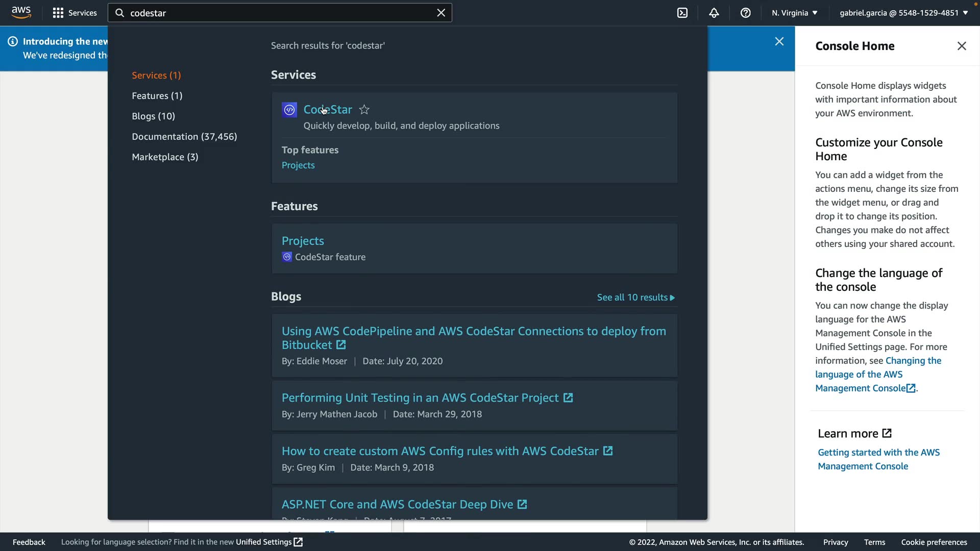Click into the codestar search field
980x551 pixels.
tap(276, 13)
